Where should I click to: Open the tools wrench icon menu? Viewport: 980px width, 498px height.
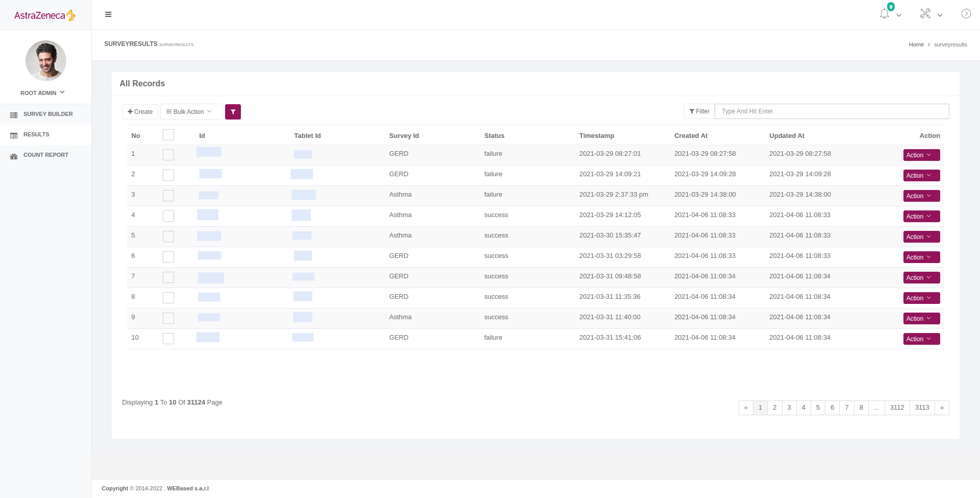coord(925,14)
